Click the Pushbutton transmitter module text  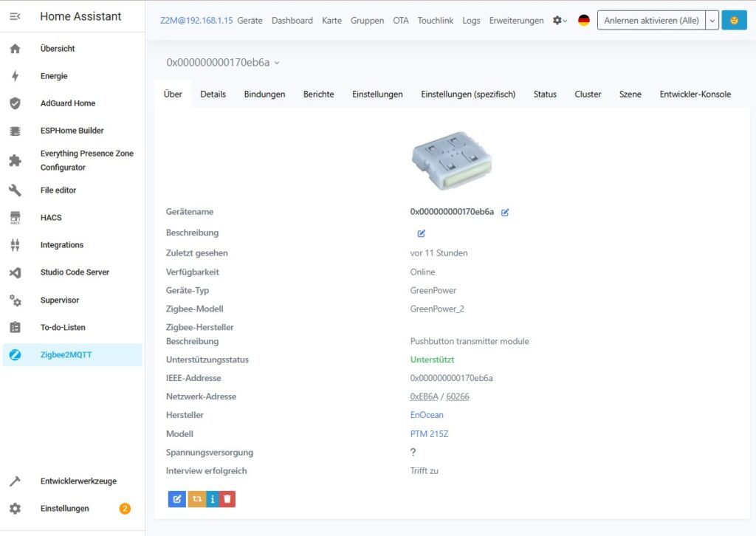point(470,341)
